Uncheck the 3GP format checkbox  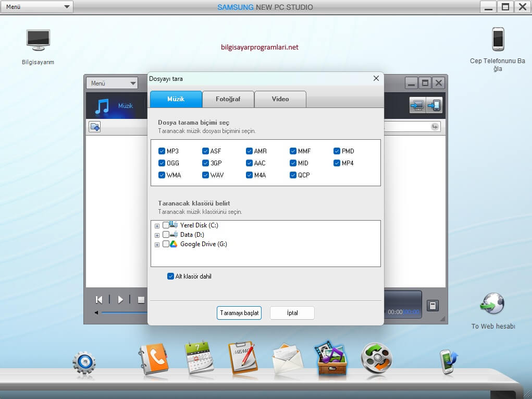coord(205,163)
